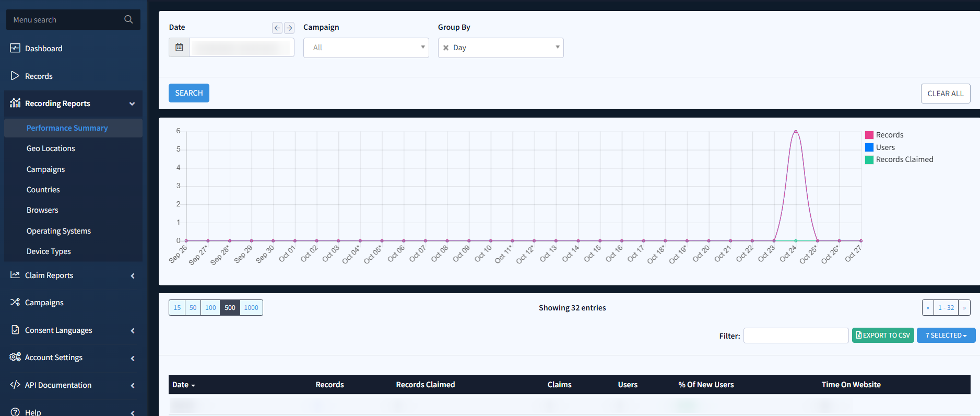
Task: Click the Records play icon in sidebar
Action: pyautogui.click(x=15, y=76)
